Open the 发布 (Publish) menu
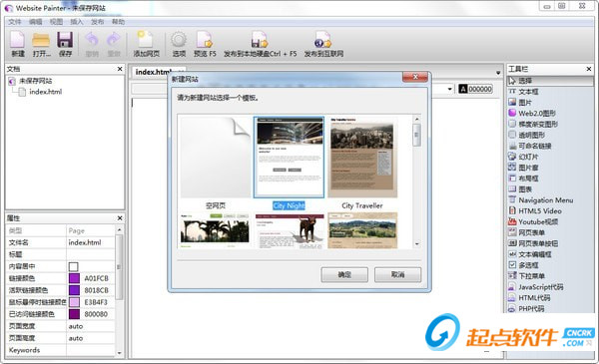Image resolution: width=599 pixels, height=364 pixels. pyautogui.click(x=98, y=22)
